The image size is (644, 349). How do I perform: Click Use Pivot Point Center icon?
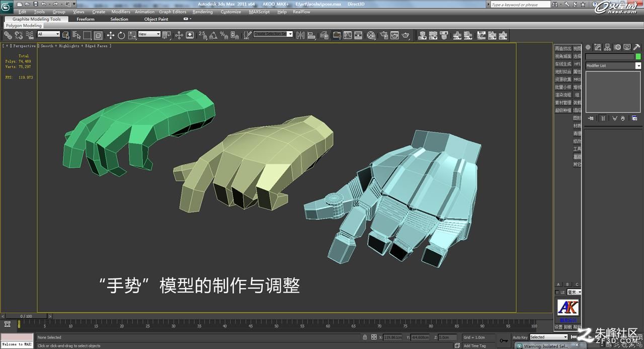167,35
